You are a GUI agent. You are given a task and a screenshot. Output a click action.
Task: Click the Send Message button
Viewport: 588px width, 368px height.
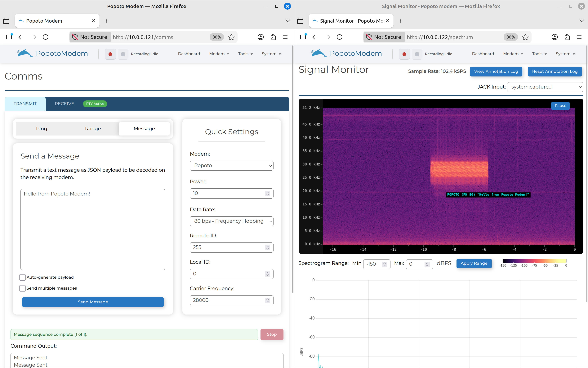[x=93, y=302]
